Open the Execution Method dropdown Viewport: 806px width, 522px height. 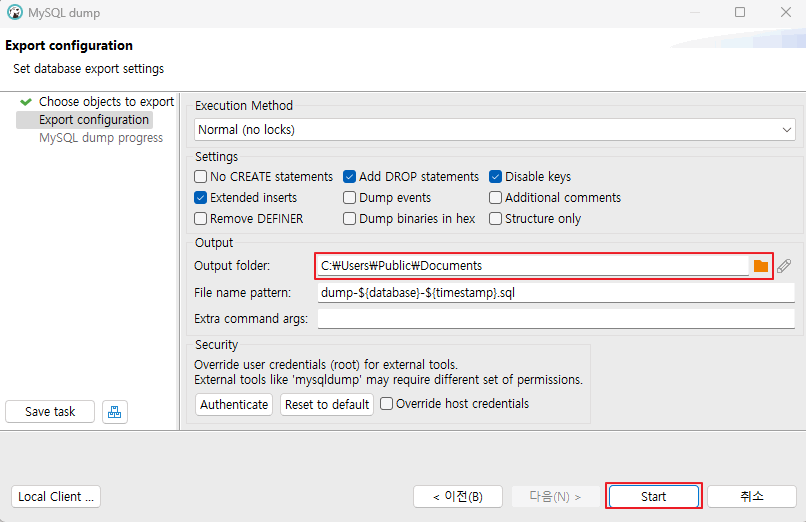(x=494, y=129)
